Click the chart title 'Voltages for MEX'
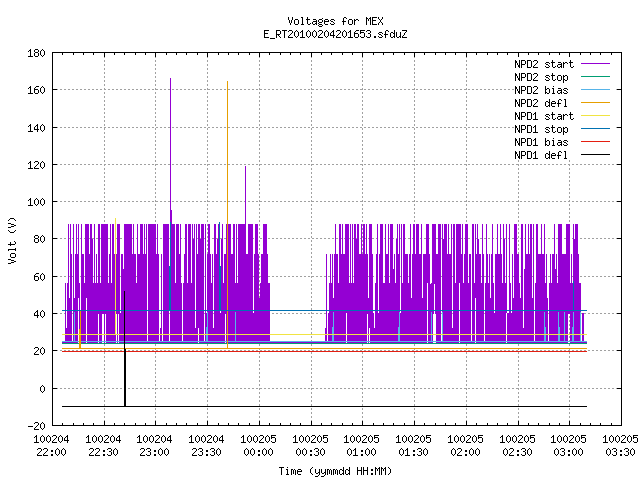Screen dimensions: 640x480 [335, 21]
